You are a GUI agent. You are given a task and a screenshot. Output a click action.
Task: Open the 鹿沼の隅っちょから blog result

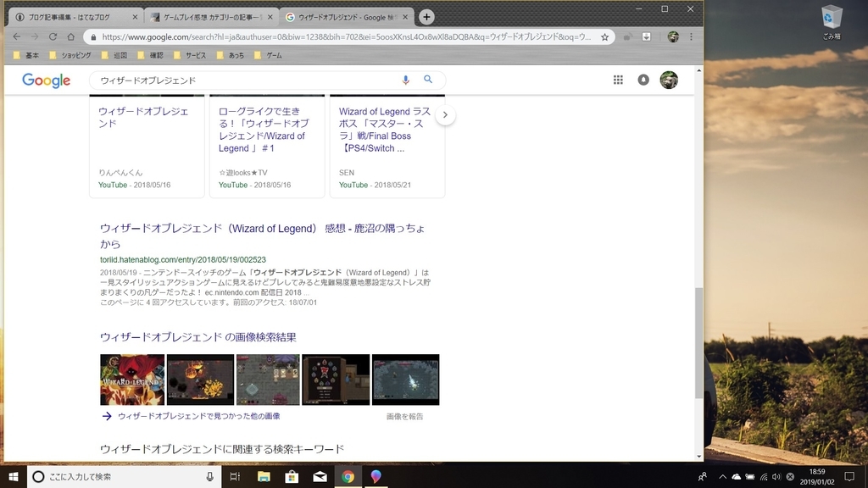263,236
